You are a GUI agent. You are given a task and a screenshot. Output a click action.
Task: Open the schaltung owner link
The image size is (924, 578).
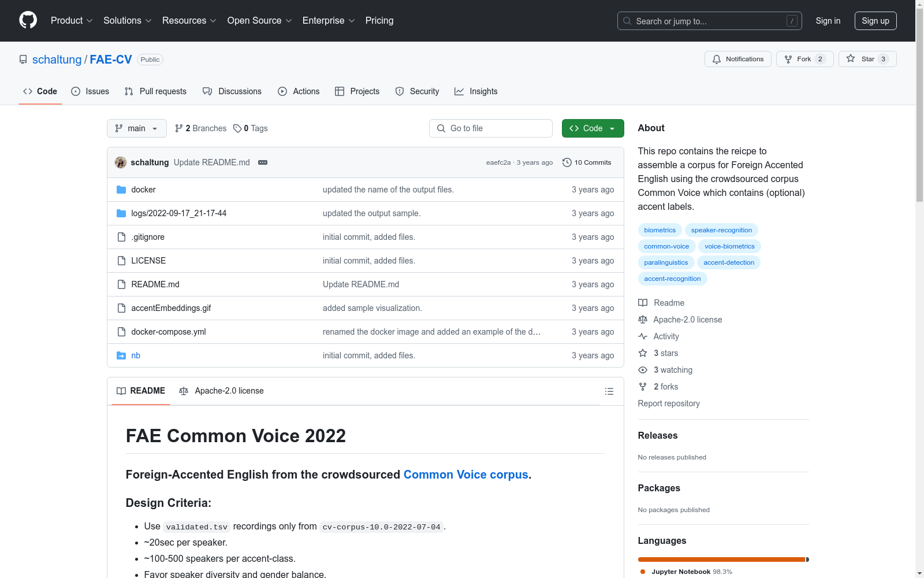(57, 60)
